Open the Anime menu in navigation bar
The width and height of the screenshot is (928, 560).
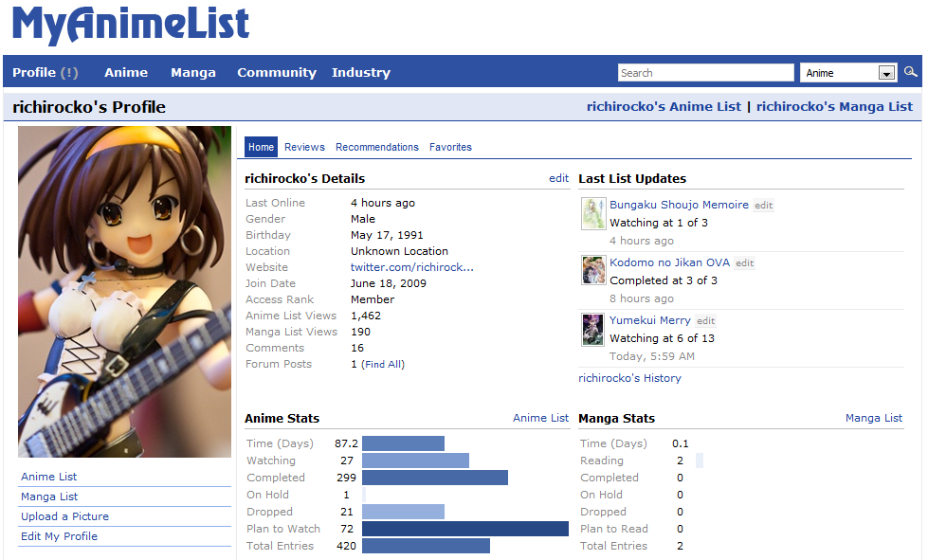(x=126, y=72)
